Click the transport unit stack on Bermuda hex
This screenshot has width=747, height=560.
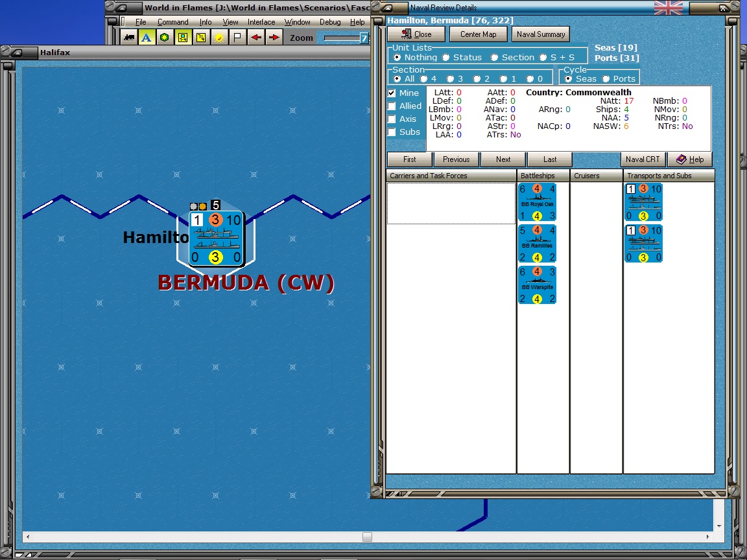coord(217,239)
